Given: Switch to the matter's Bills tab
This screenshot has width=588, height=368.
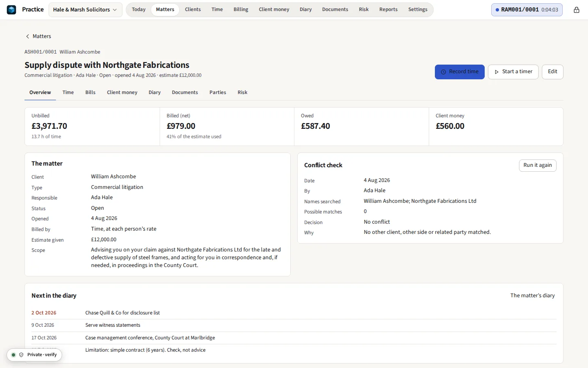Looking at the screenshot, I should coord(90,92).
